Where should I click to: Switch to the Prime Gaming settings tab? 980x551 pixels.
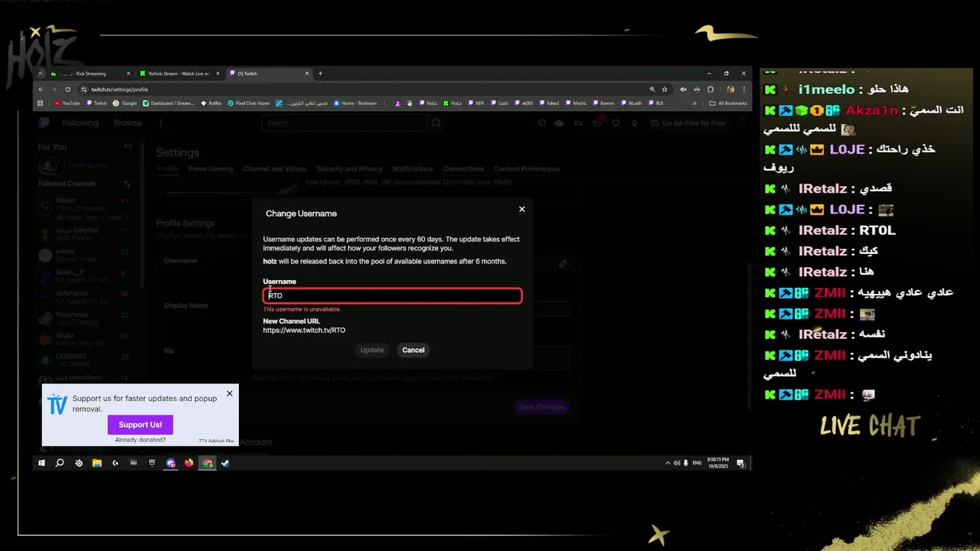point(211,168)
